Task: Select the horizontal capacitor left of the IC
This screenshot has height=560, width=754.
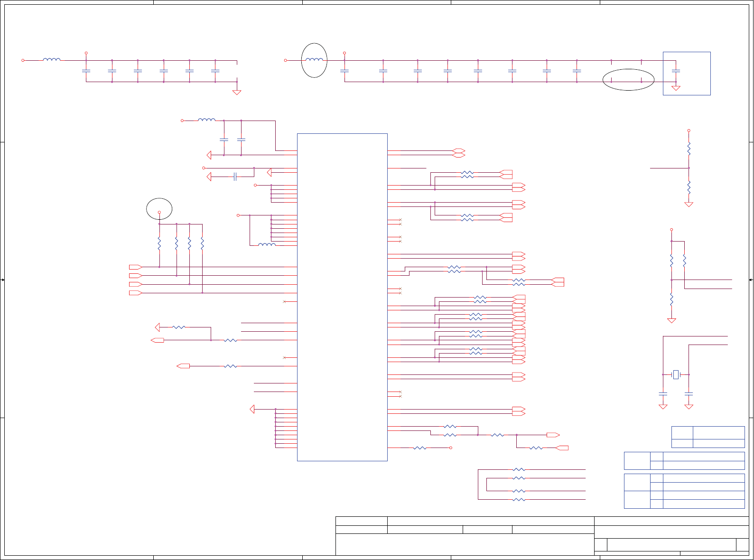Action: [x=235, y=177]
